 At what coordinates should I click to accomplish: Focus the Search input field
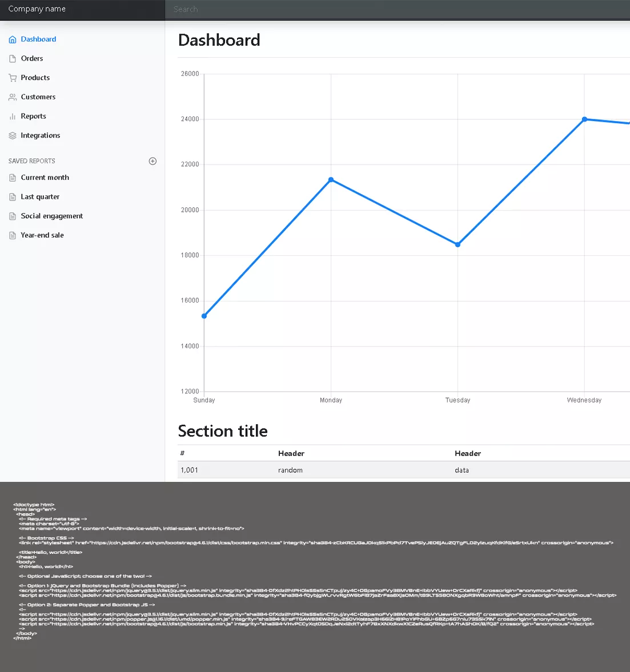coord(398,10)
